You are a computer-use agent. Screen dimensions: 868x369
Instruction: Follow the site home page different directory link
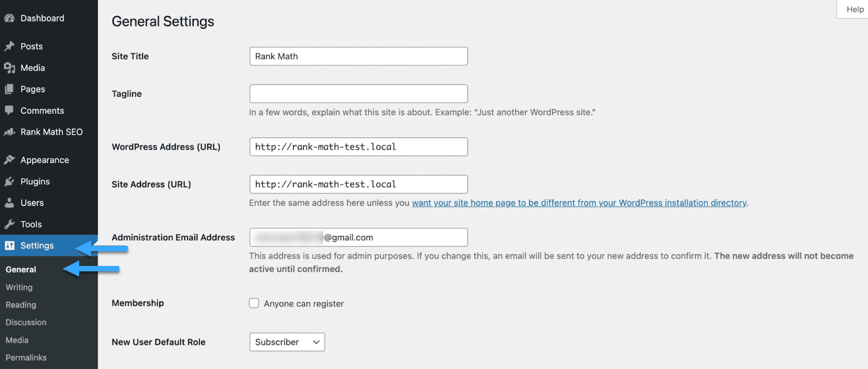tap(579, 203)
